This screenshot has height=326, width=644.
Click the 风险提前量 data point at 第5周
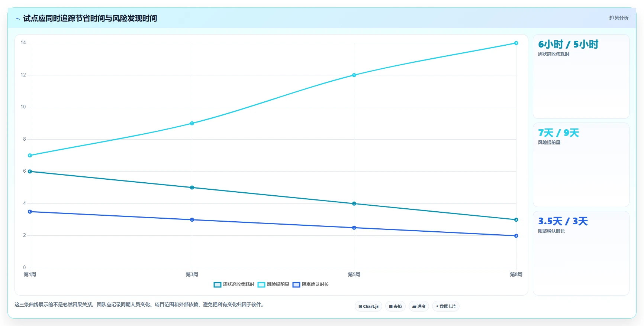(354, 75)
